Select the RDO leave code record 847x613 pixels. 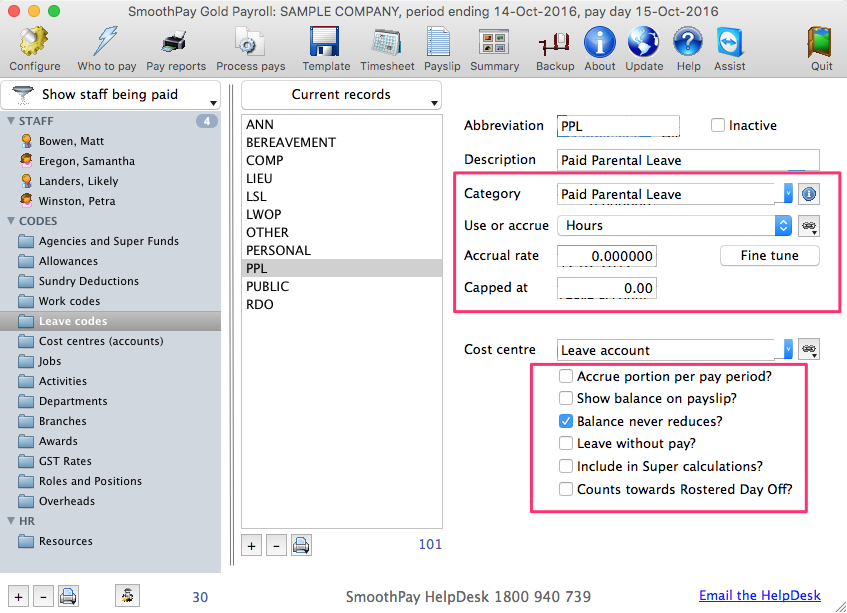(x=341, y=304)
